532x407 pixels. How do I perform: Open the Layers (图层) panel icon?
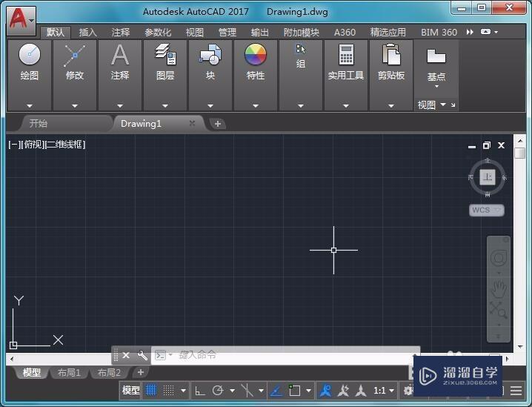click(165, 54)
